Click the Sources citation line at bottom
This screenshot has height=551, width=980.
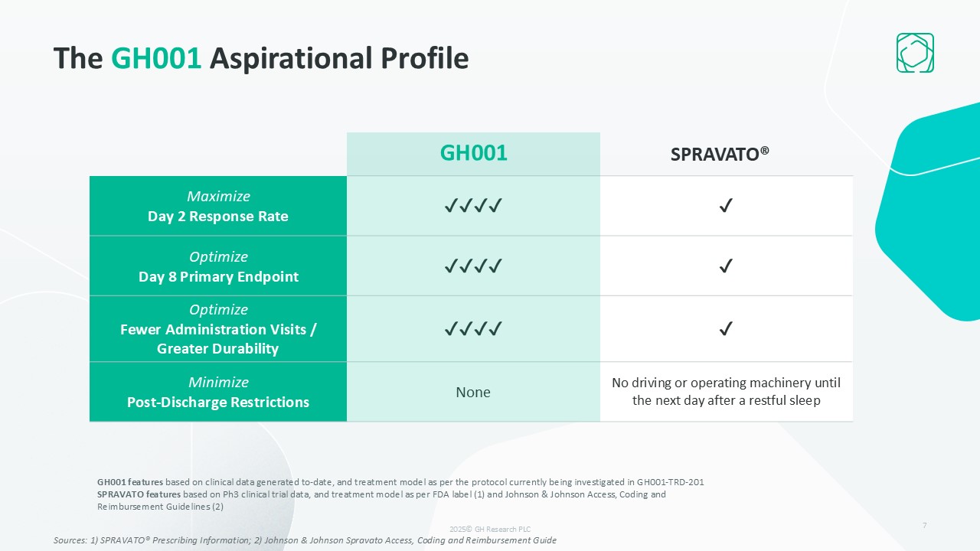click(305, 540)
